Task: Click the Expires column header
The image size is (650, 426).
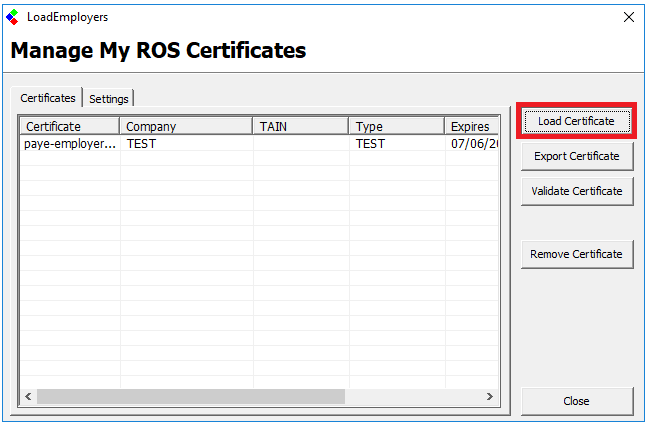Action: tap(471, 126)
